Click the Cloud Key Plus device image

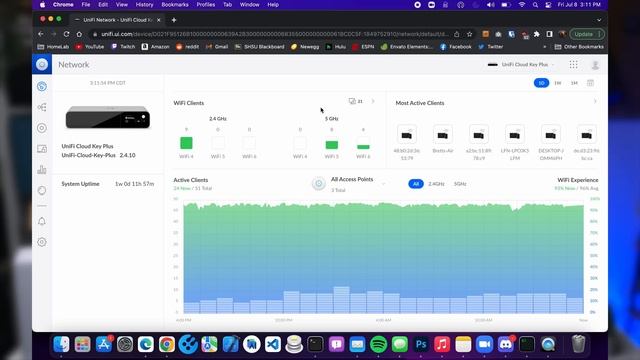point(108,117)
